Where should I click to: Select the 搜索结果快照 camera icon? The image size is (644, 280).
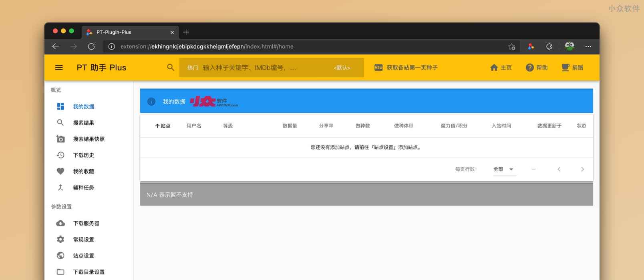(60, 139)
